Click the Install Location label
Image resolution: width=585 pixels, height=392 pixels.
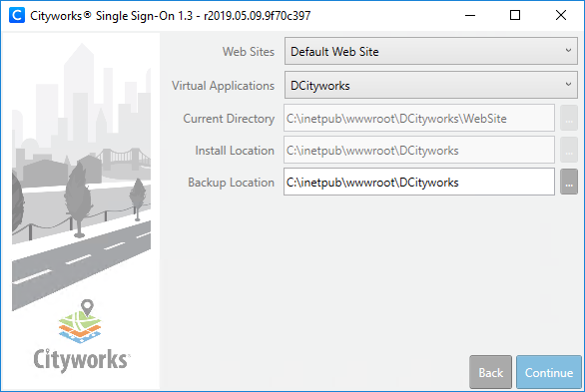click(x=235, y=151)
